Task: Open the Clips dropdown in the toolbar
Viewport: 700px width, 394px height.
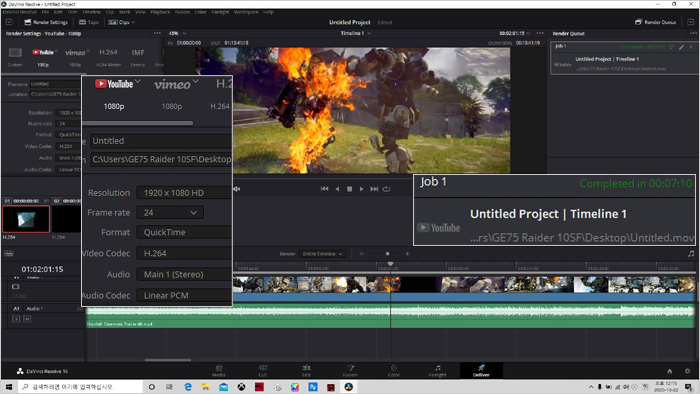Action: [121, 22]
